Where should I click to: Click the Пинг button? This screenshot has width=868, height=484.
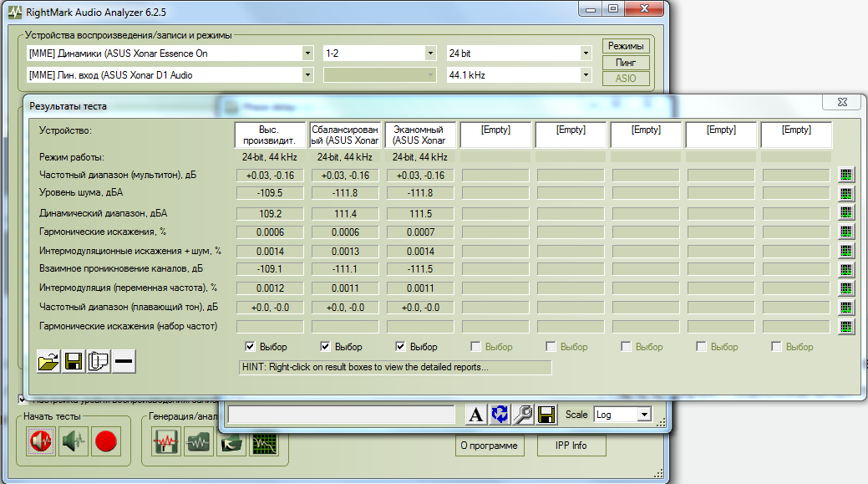coord(626,63)
